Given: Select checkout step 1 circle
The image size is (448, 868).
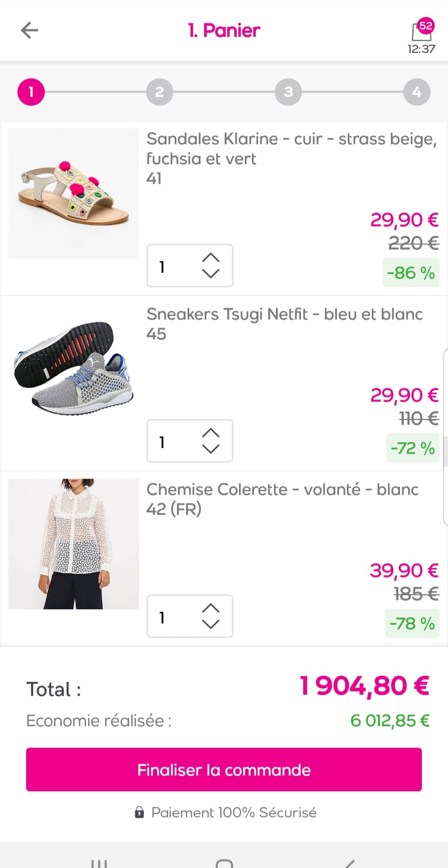Looking at the screenshot, I should coord(31,92).
